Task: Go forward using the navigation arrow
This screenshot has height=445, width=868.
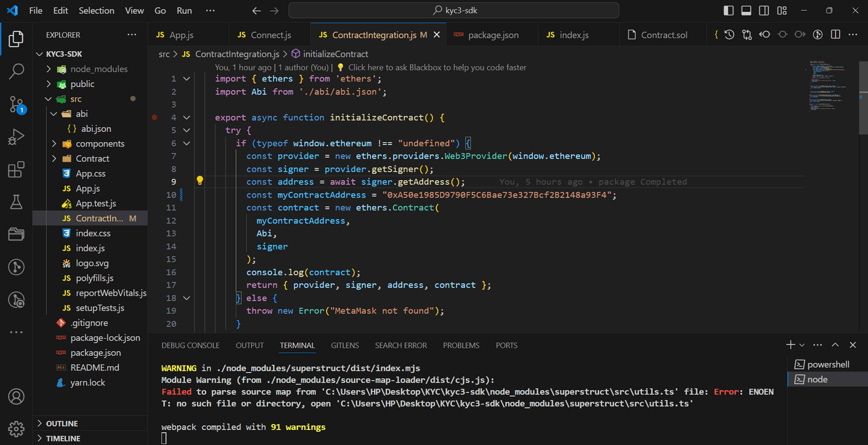Action: pyautogui.click(x=274, y=11)
